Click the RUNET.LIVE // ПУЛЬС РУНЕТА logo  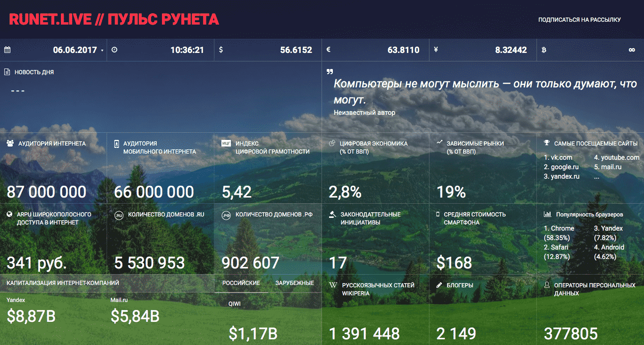[114, 19]
